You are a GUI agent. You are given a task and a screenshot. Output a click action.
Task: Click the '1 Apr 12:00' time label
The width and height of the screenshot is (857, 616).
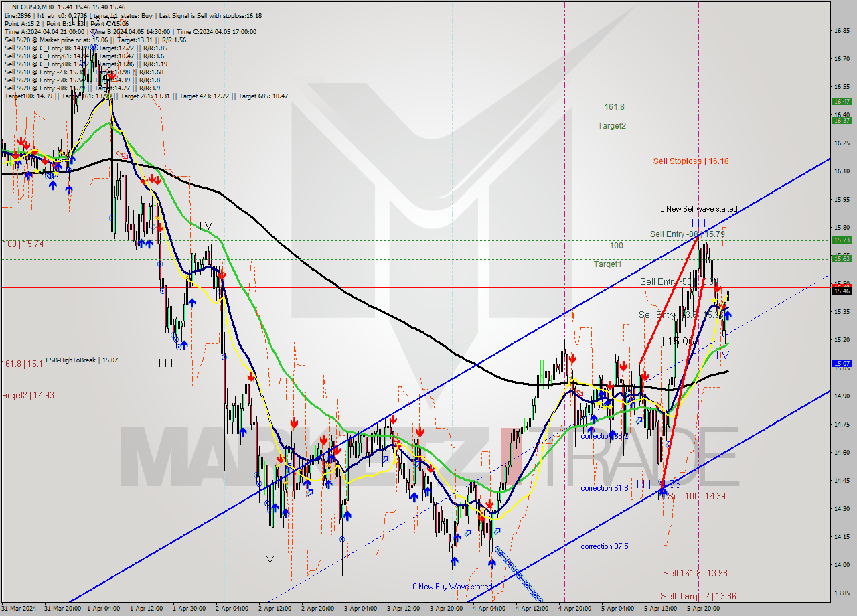pyautogui.click(x=146, y=609)
